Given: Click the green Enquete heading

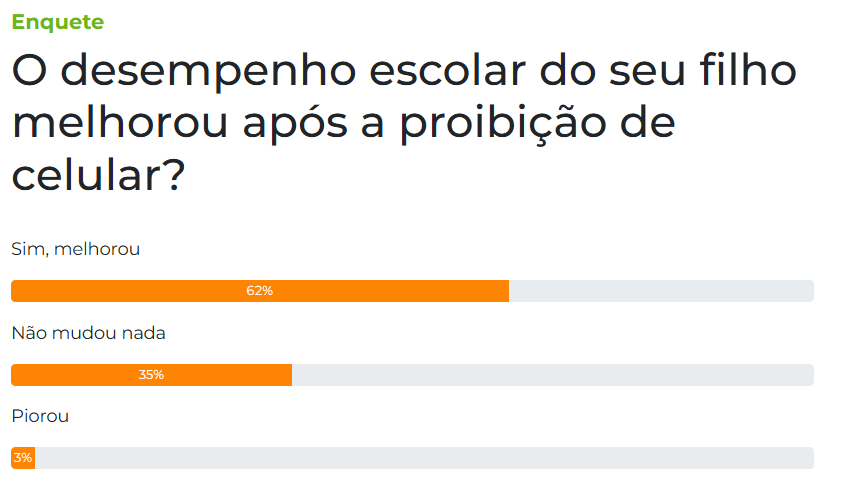Looking at the screenshot, I should (x=57, y=22).
